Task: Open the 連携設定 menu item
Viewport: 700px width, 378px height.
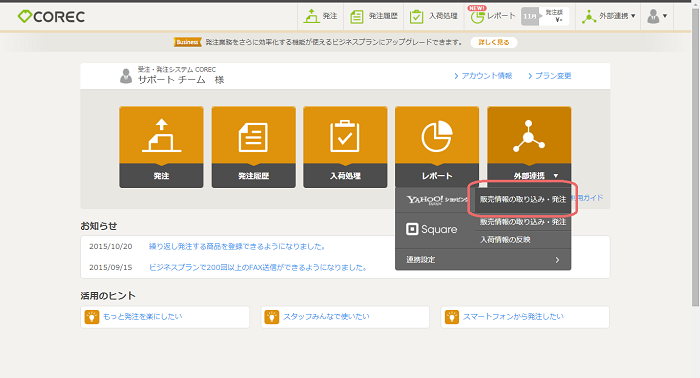Action: click(483, 259)
